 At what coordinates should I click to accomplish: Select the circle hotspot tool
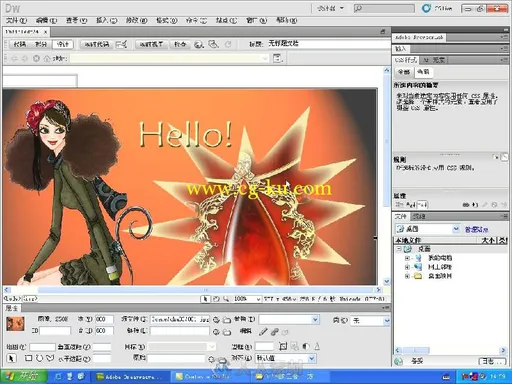point(39,358)
